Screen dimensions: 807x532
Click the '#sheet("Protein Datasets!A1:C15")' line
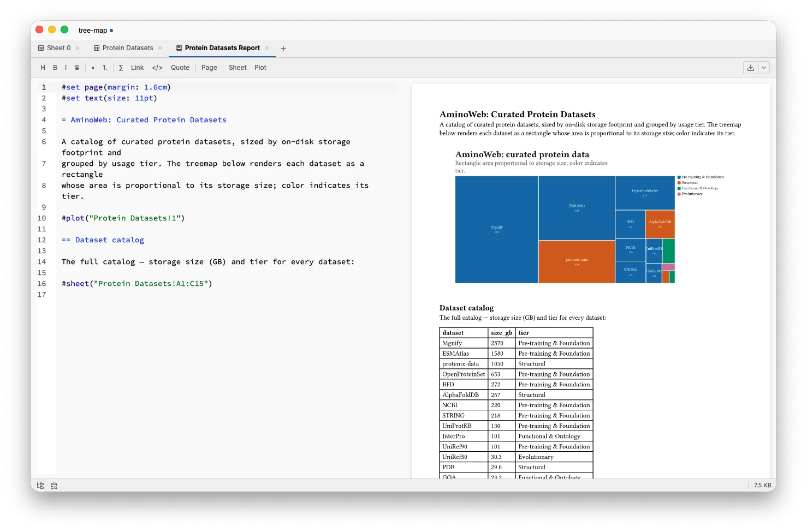[137, 284]
